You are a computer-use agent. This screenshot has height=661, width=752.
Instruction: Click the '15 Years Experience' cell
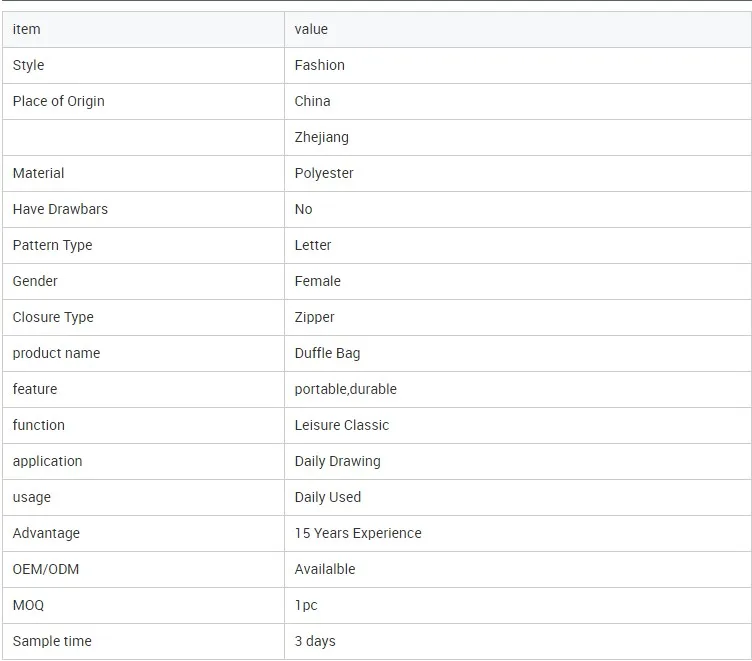[x=358, y=533]
